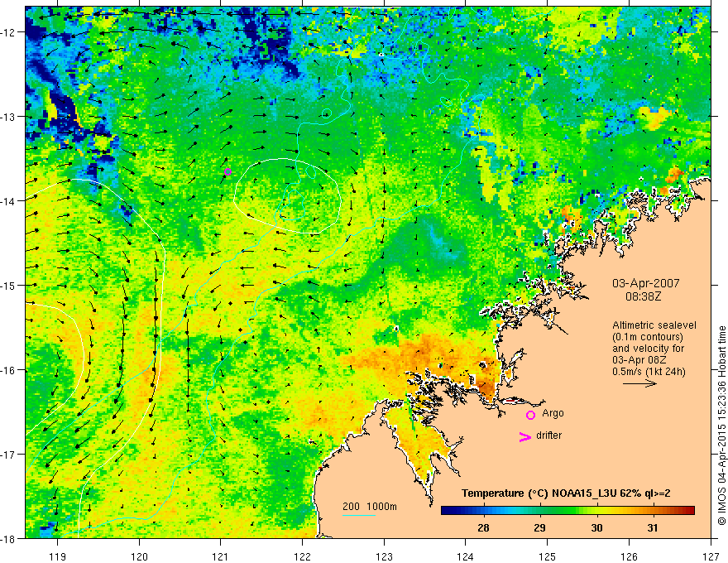Click latitude axis label -17
This screenshot has height=563, width=728.
pyautogui.click(x=9, y=455)
